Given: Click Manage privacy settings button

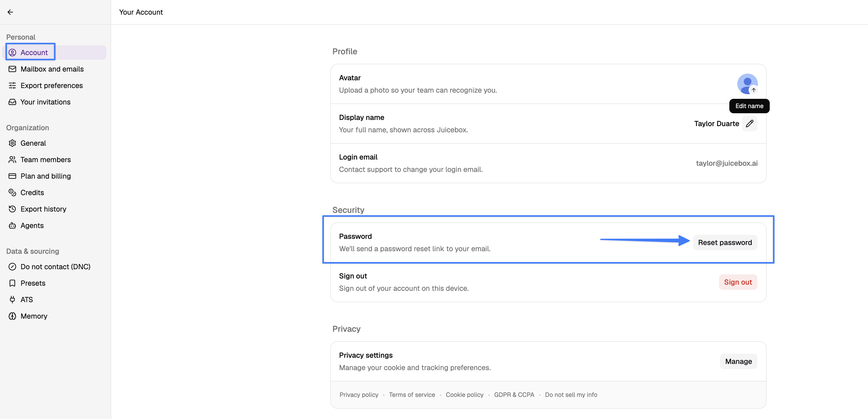Looking at the screenshot, I should [738, 362].
